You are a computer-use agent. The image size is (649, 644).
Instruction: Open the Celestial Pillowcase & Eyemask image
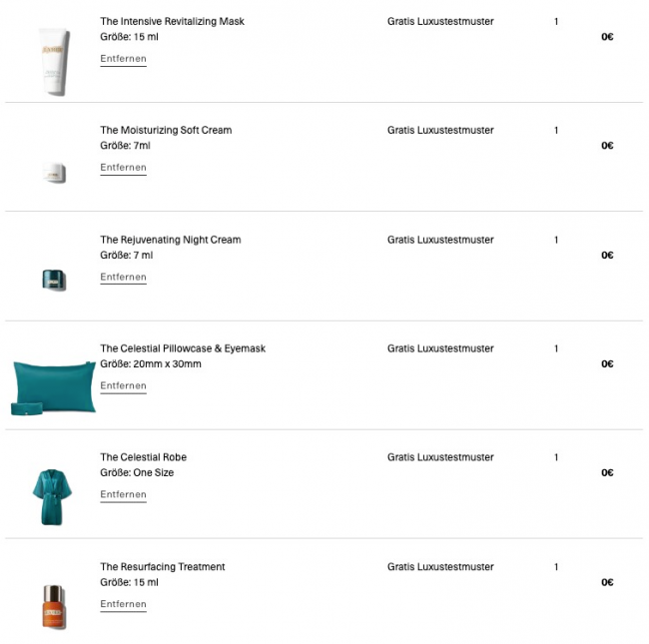point(54,387)
